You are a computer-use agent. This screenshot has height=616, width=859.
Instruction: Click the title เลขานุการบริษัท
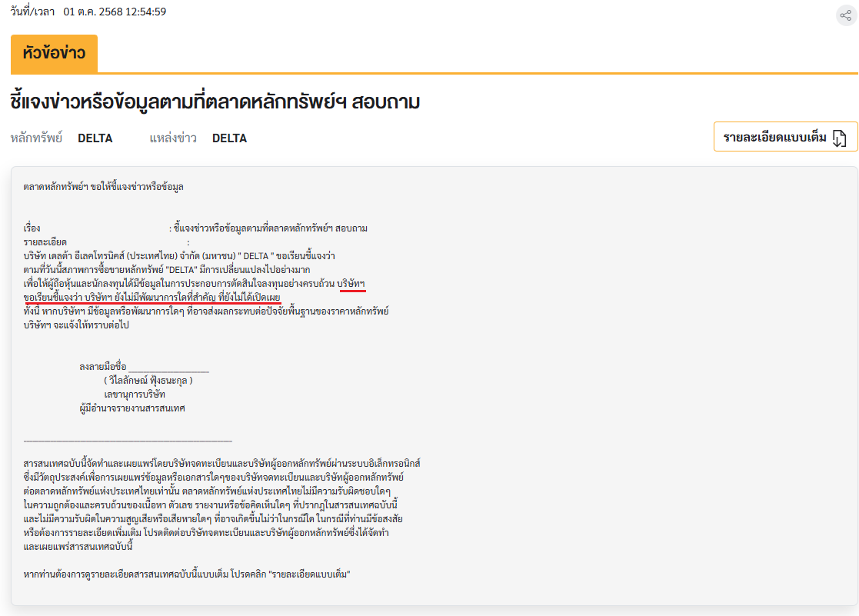[x=135, y=394]
